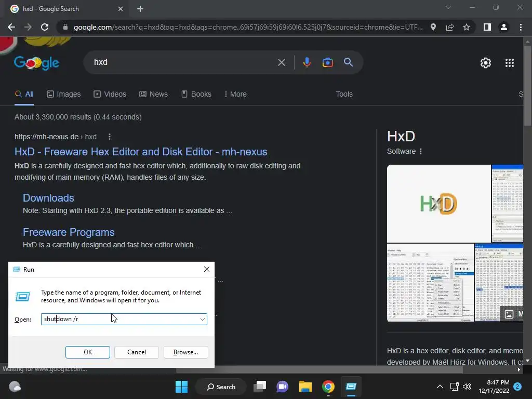
Task: Reload the Google search page
Action: tap(45, 27)
